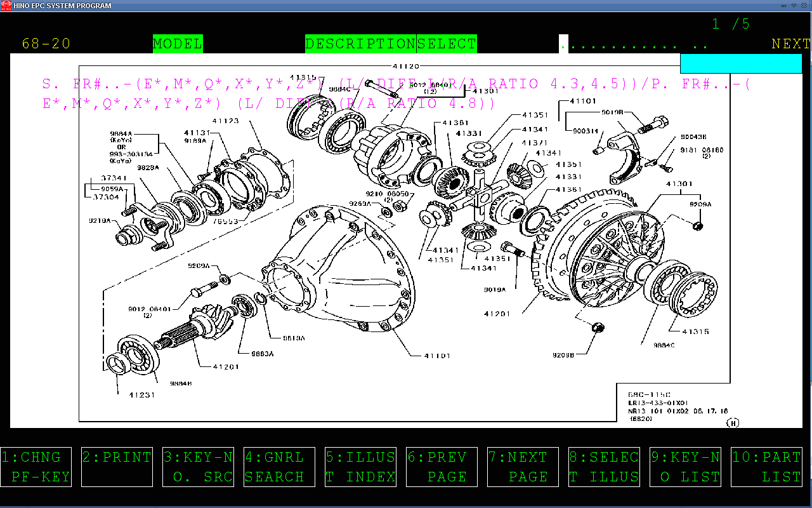Select part label 9019A
The width and height of the screenshot is (812, 508).
(494, 289)
